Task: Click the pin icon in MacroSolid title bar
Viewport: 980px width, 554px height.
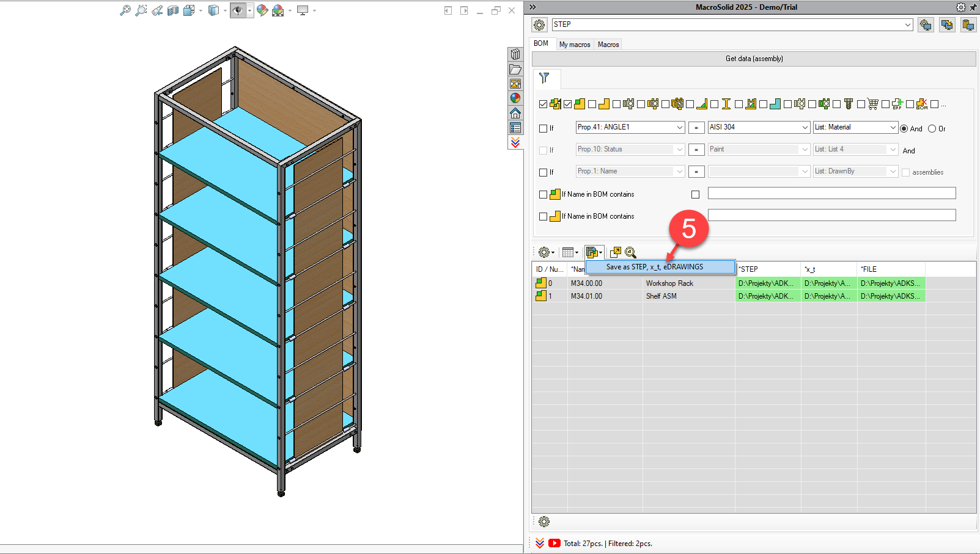Action: pyautogui.click(x=973, y=7)
